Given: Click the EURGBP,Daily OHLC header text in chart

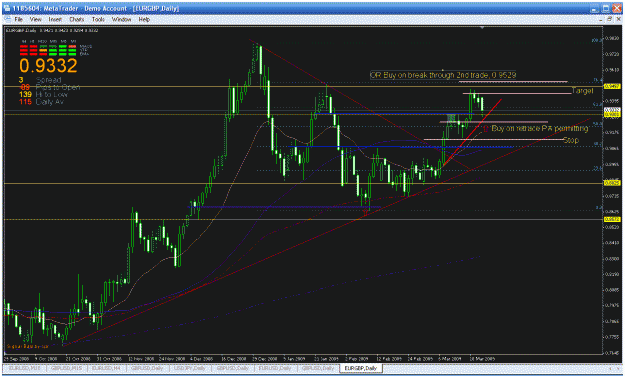Looking at the screenshot, I should point(52,30).
